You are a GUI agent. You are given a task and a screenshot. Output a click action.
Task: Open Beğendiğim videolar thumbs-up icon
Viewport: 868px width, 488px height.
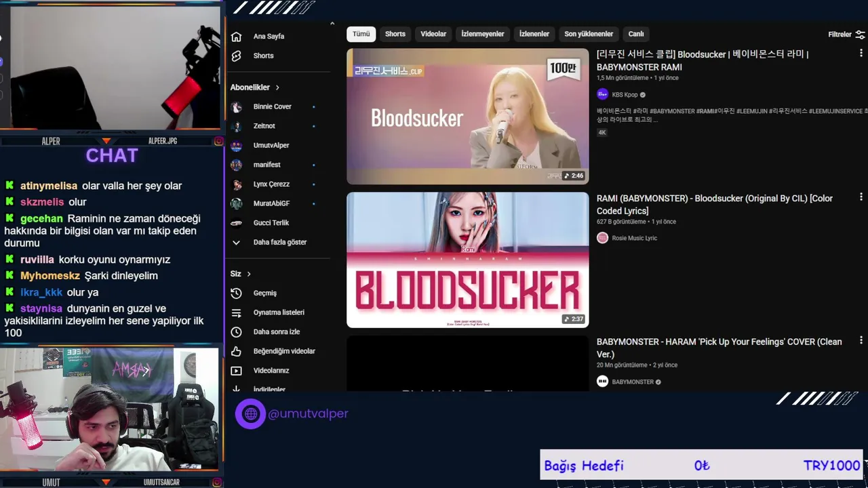(236, 351)
